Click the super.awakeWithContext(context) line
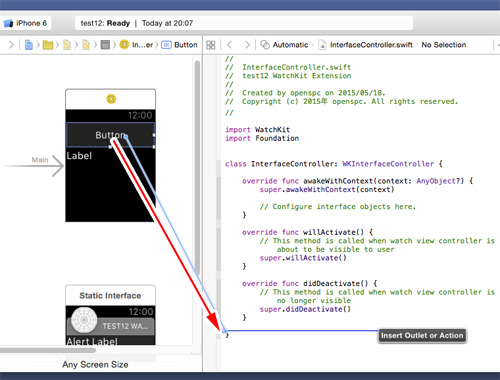Viewport: 500px width, 380px height. [327, 189]
